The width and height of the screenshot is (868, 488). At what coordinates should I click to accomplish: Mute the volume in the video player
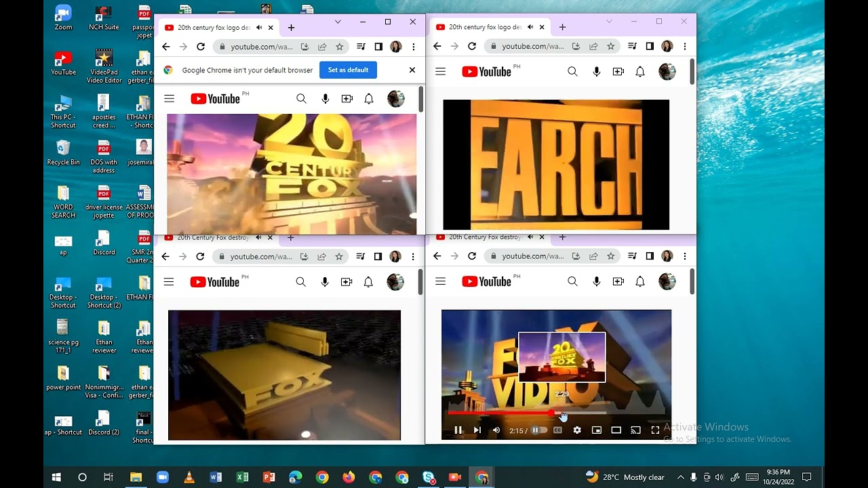point(496,430)
